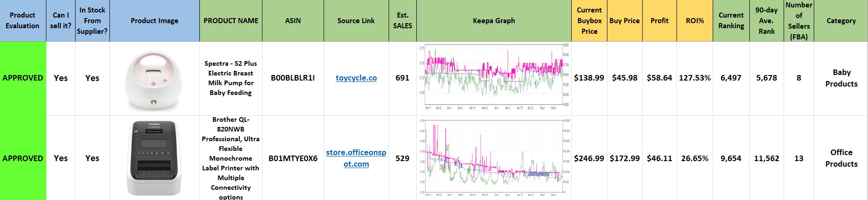This screenshot has height=200, width=868.
Task: Select the 'In Stock From Supplier?' header
Action: coord(92,21)
